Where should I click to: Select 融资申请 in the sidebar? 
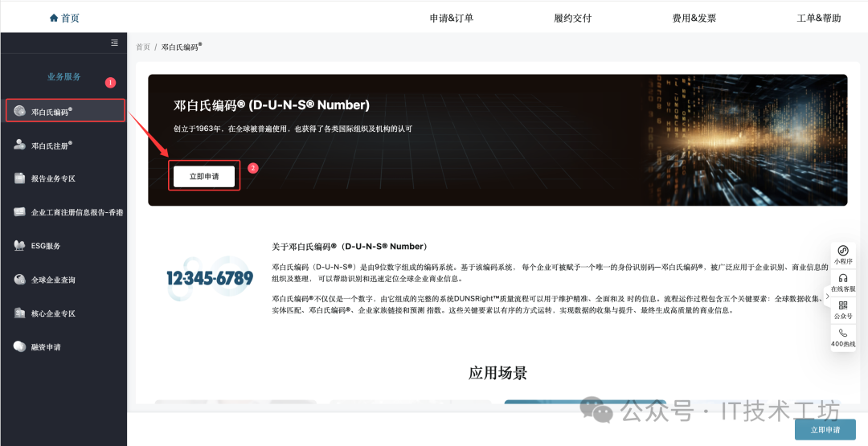[x=63, y=347]
